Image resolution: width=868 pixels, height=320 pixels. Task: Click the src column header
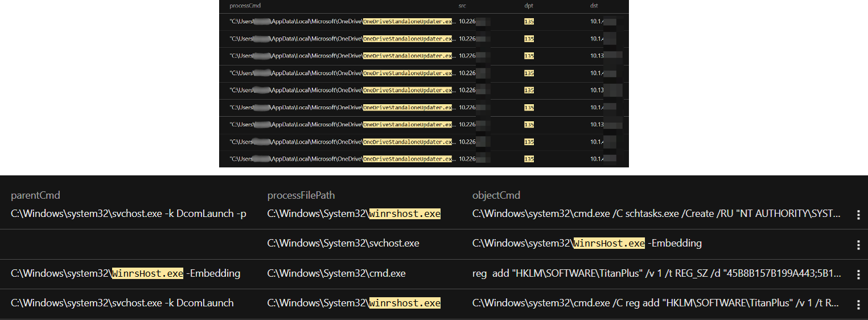click(x=462, y=6)
